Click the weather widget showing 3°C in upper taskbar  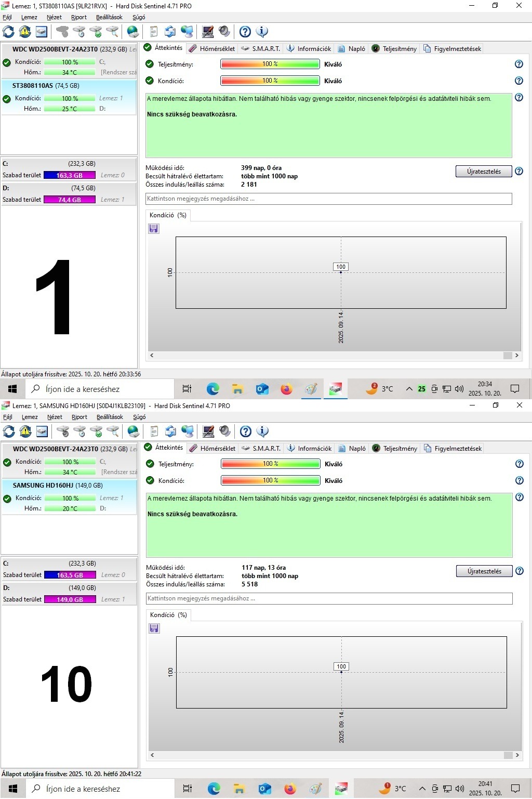(x=380, y=389)
